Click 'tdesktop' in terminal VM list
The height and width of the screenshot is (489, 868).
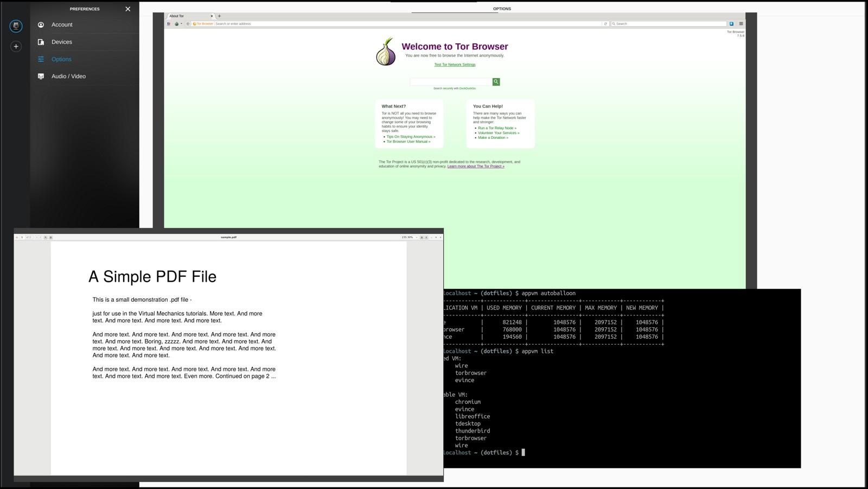click(468, 424)
